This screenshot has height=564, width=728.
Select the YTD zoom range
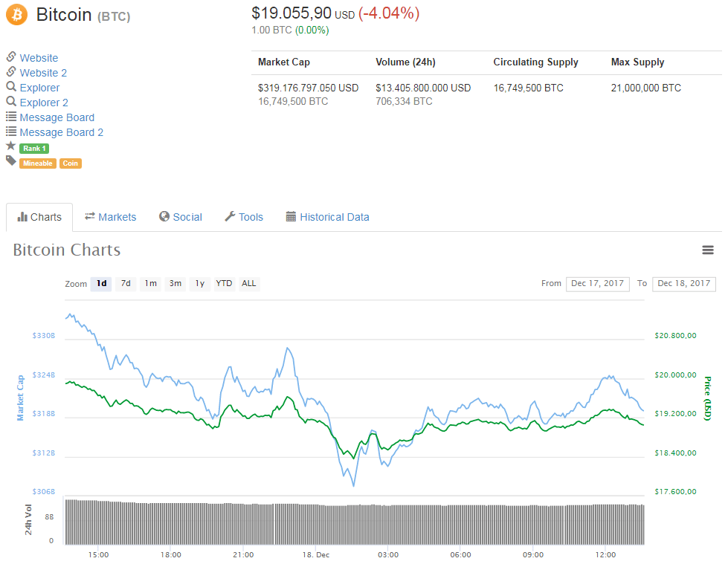click(225, 283)
